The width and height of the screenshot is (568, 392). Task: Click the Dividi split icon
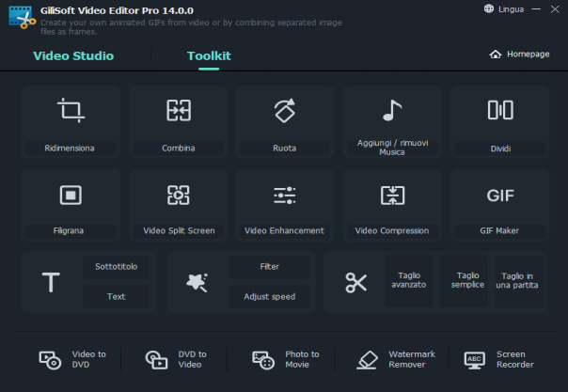pos(500,110)
